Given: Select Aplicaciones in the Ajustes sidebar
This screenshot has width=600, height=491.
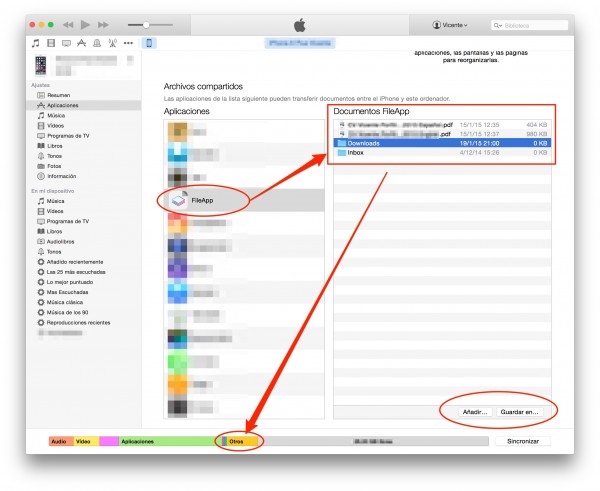Looking at the screenshot, I should (83, 105).
